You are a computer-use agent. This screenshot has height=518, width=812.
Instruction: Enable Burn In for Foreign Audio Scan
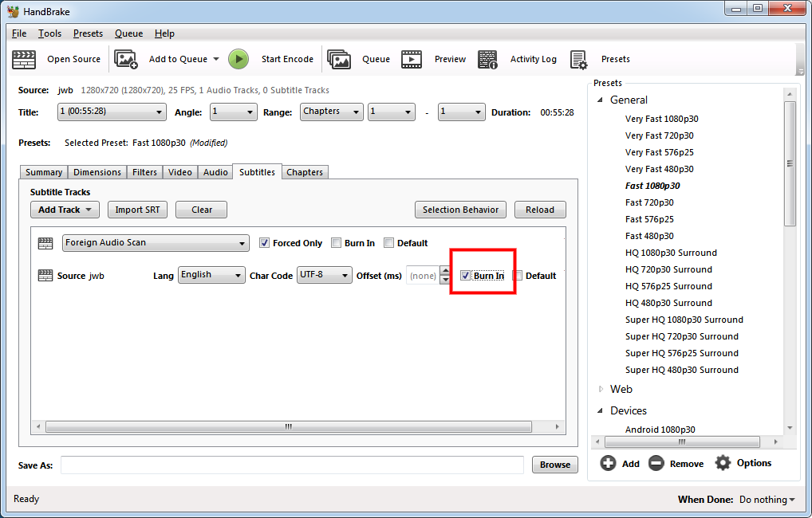tap(336, 243)
